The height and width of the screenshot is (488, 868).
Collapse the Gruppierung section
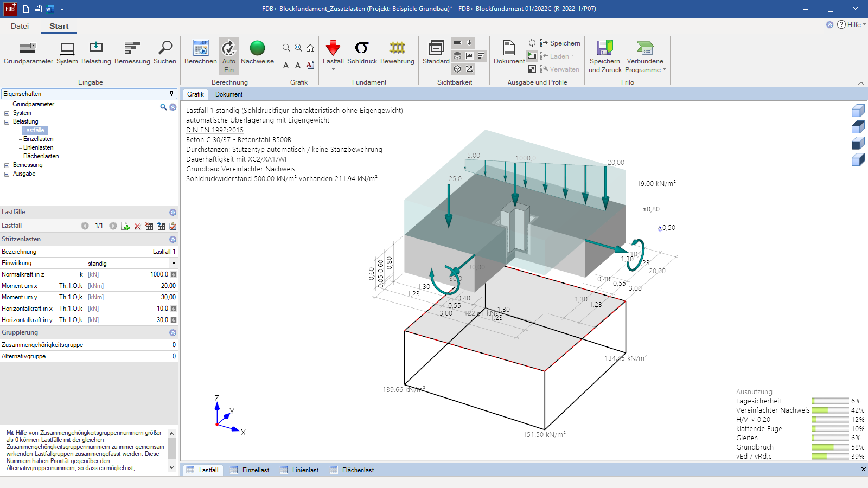click(x=173, y=332)
